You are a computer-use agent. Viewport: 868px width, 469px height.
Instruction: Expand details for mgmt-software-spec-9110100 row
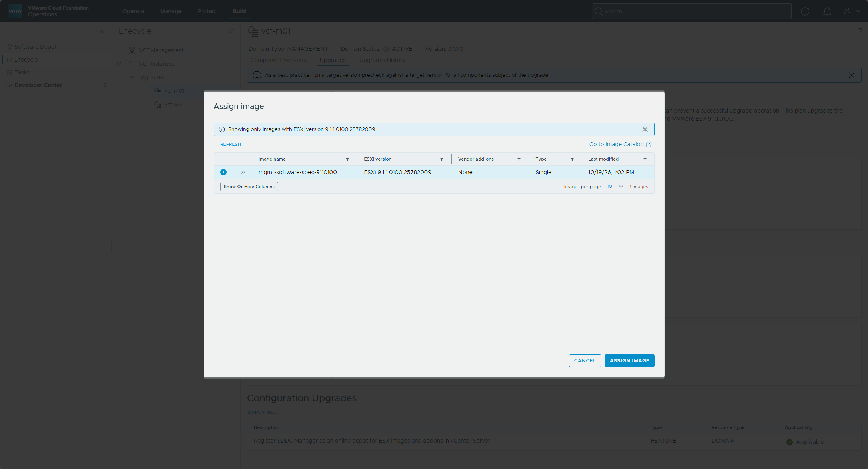pyautogui.click(x=243, y=172)
